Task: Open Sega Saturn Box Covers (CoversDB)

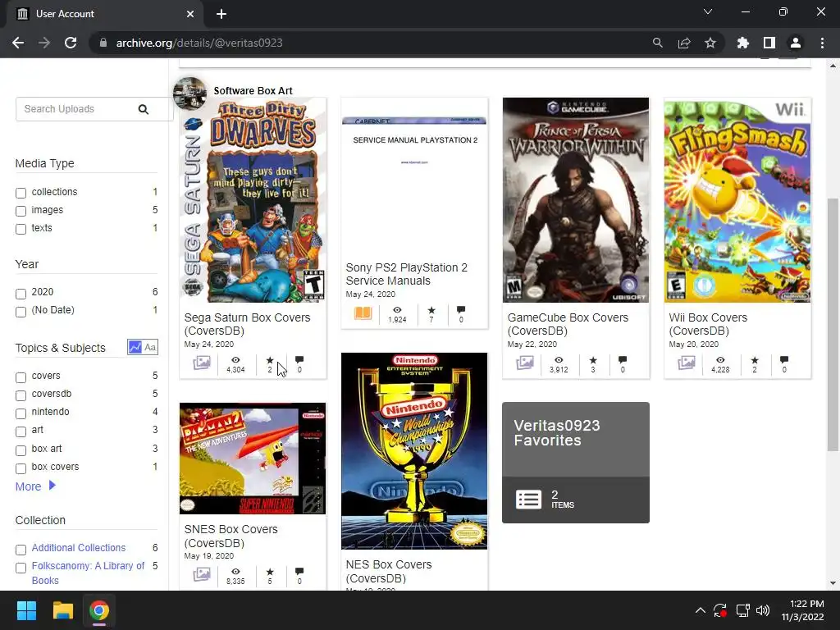Action: (x=247, y=324)
